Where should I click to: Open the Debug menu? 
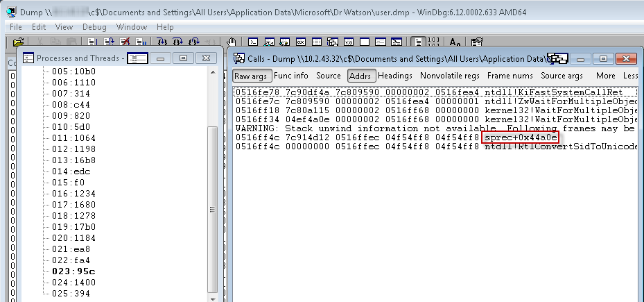click(94, 27)
